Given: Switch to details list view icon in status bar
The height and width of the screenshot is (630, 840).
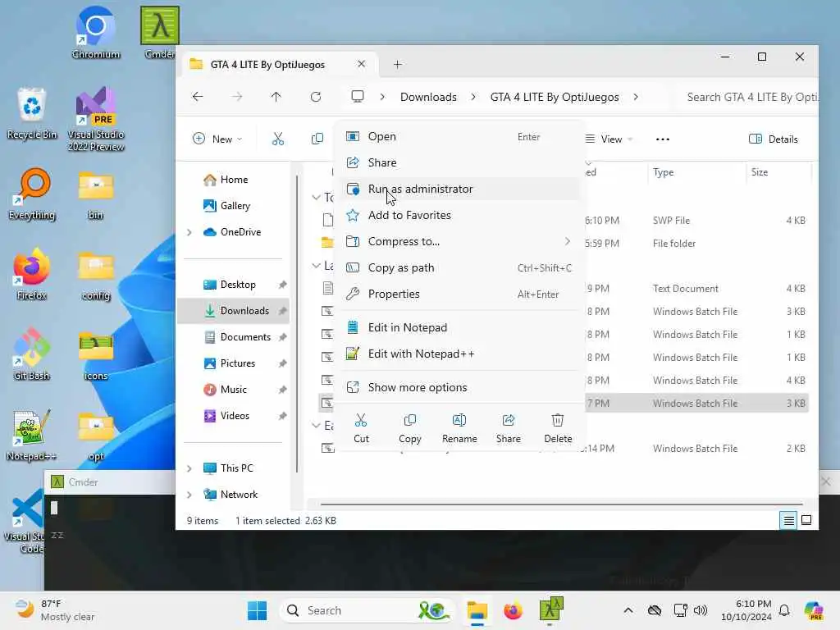Looking at the screenshot, I should point(788,520).
